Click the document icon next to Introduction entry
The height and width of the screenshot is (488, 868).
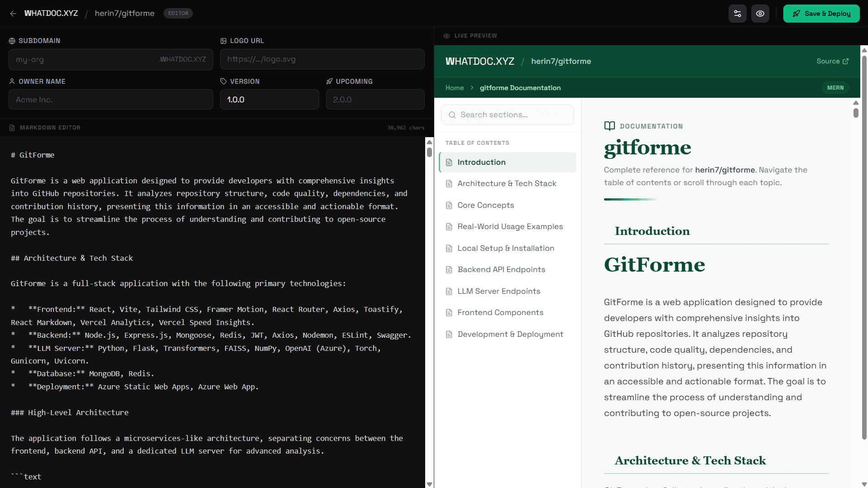(x=449, y=162)
